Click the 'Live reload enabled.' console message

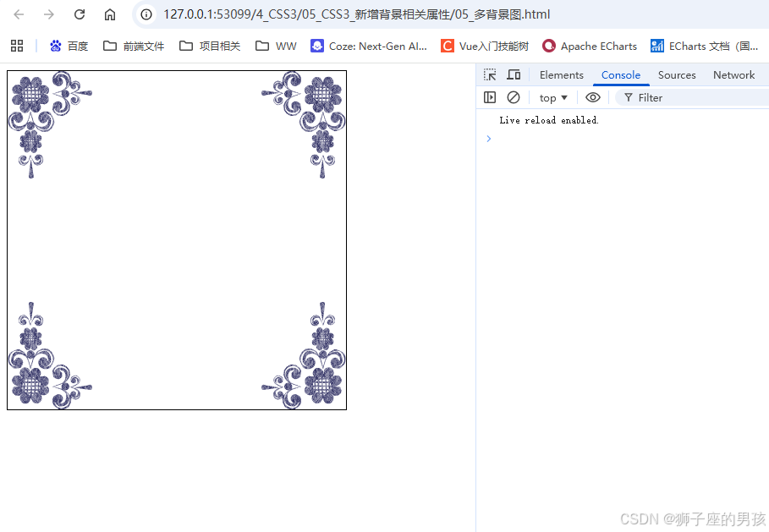coord(549,120)
